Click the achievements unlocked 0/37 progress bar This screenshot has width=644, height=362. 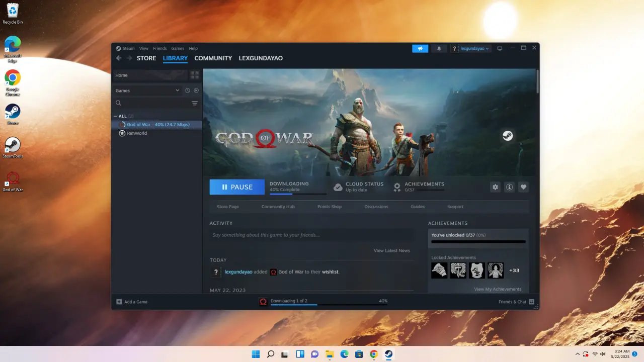click(478, 242)
